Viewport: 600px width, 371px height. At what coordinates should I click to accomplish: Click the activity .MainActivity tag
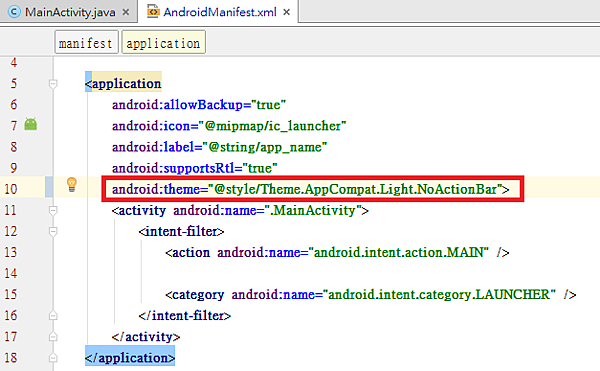click(x=240, y=210)
